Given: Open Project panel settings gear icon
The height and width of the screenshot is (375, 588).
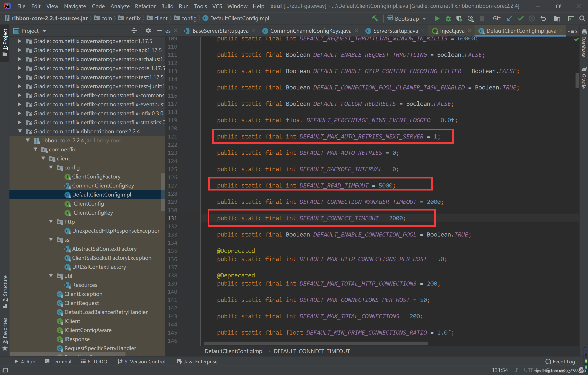Looking at the screenshot, I should (148, 31).
